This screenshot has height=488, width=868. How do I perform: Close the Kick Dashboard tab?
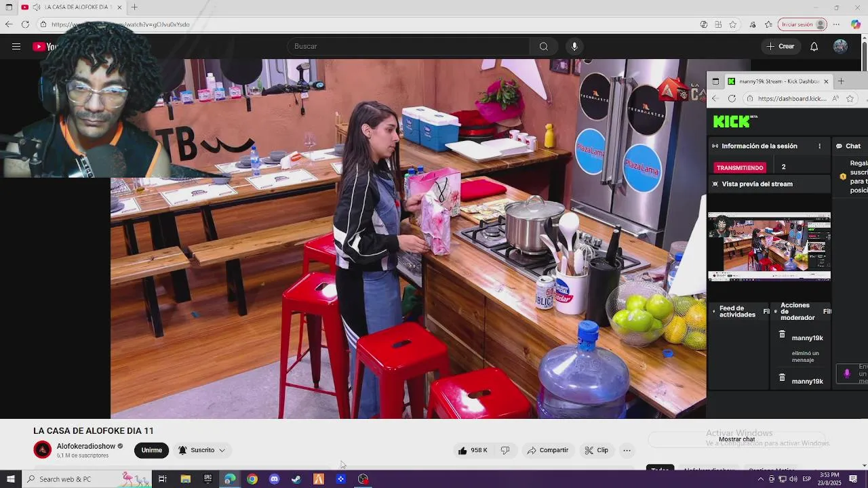826,81
